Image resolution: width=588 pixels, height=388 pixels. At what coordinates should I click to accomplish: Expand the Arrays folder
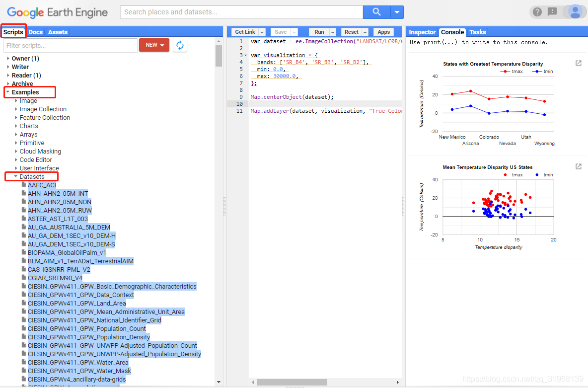(x=16, y=134)
